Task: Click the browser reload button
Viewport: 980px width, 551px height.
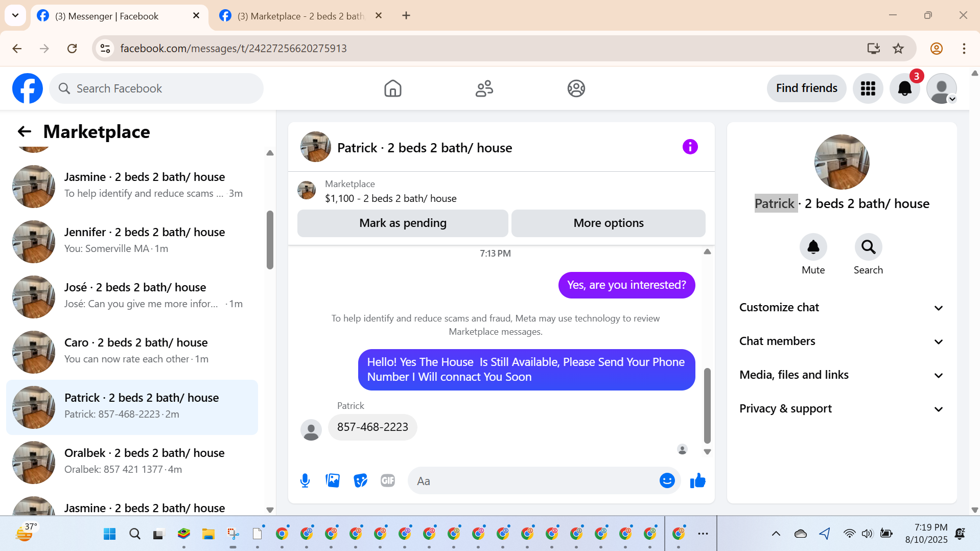Action: [72, 49]
